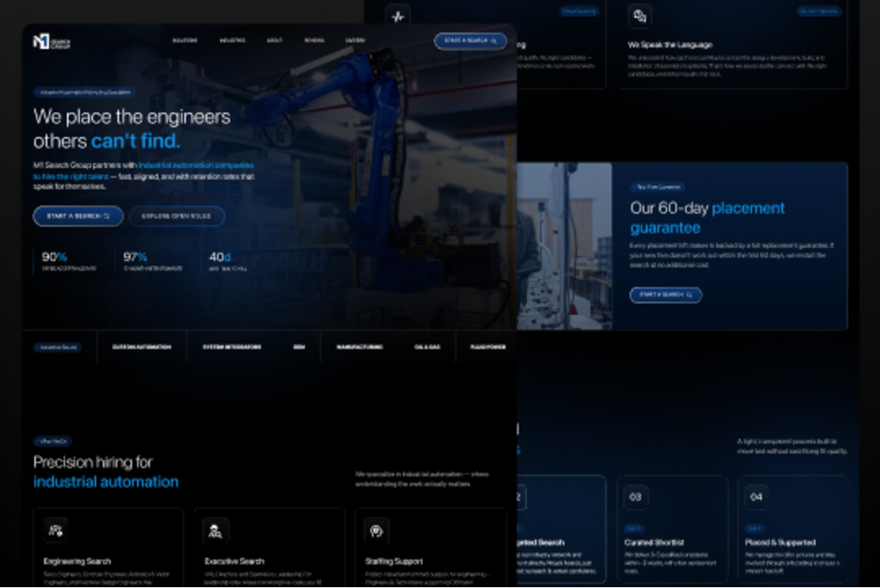Select Oil & Gas in industries strip
This screenshot has width=880, height=588.
(427, 347)
